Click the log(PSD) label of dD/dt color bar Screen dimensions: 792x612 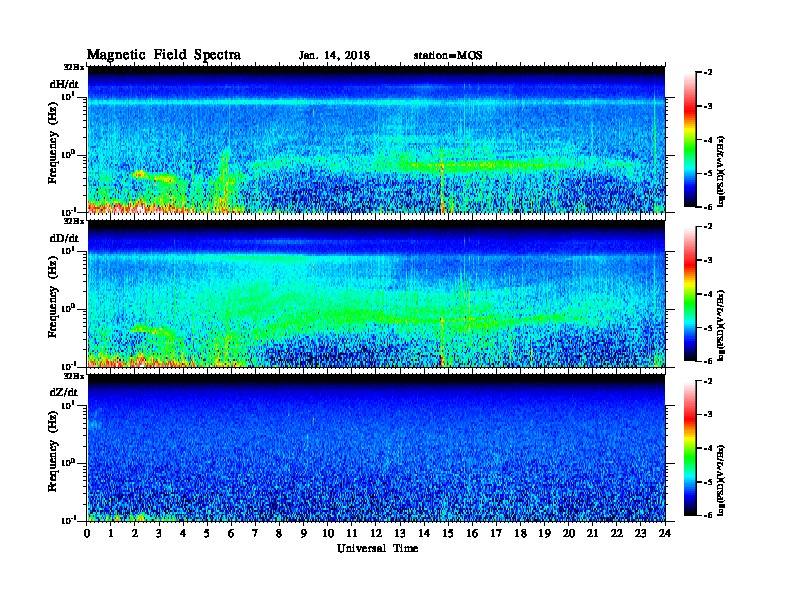721,325
